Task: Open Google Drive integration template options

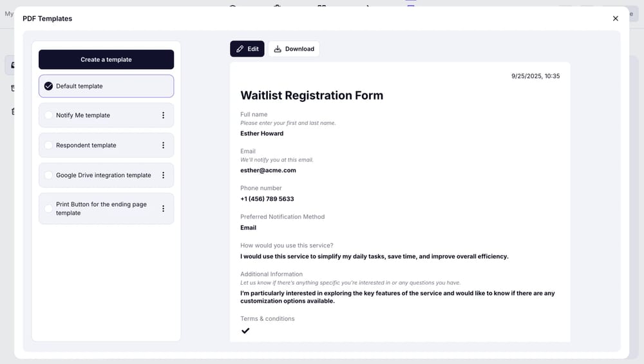Action: pyautogui.click(x=163, y=175)
